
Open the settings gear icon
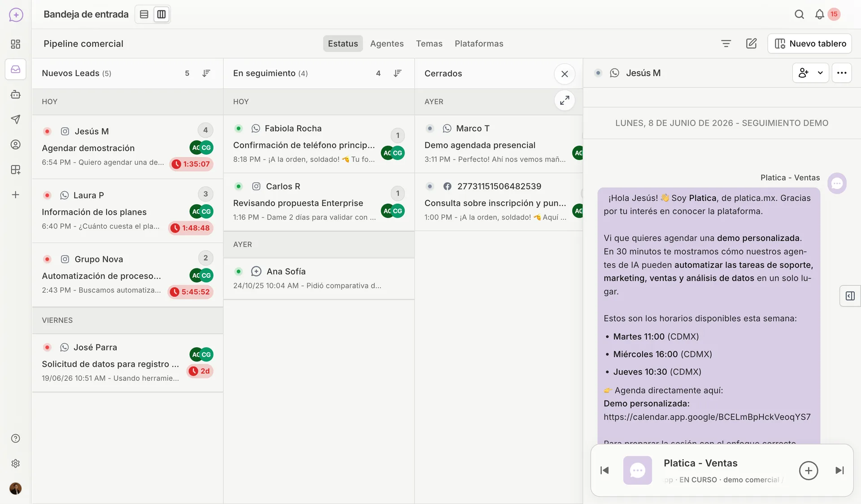tap(15, 463)
